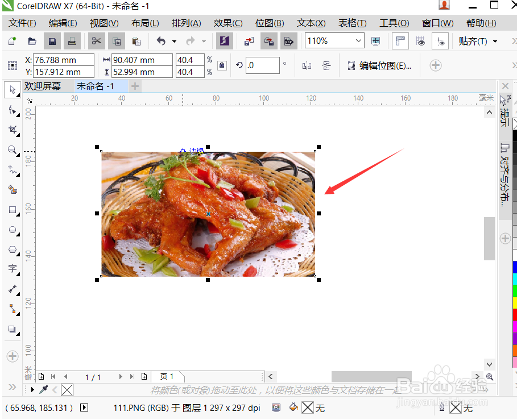The image size is (517, 420).
Task: Toggle the lock ratio button
Action: click(222, 65)
